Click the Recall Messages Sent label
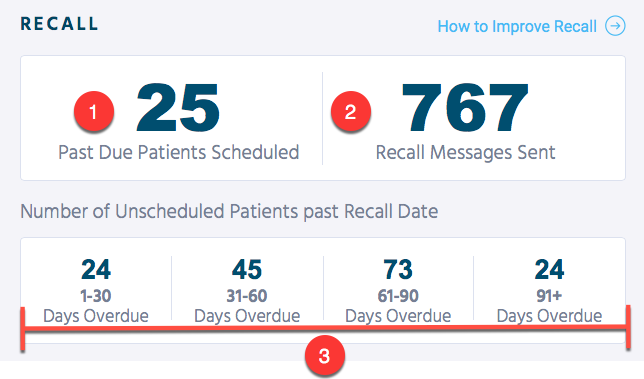644x379 pixels. (465, 152)
